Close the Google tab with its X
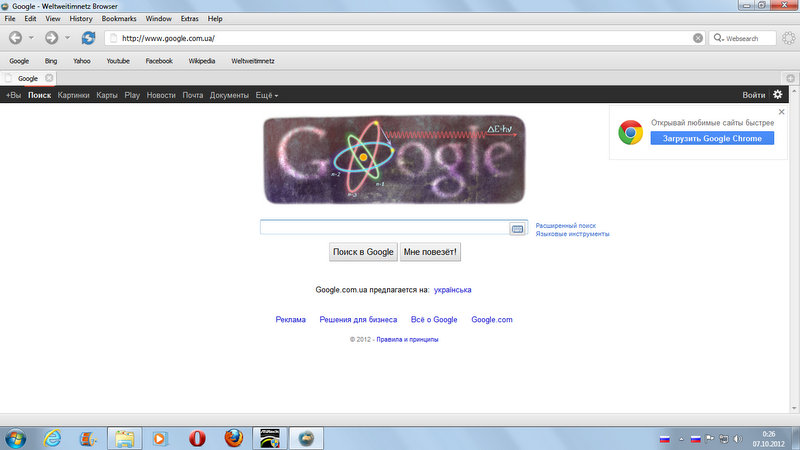Screen dimensions: 800x450 pos(49,78)
